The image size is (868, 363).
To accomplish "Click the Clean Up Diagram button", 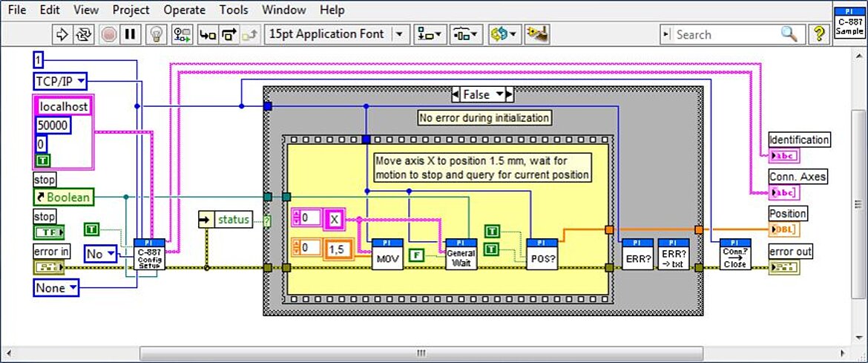I will tap(536, 34).
